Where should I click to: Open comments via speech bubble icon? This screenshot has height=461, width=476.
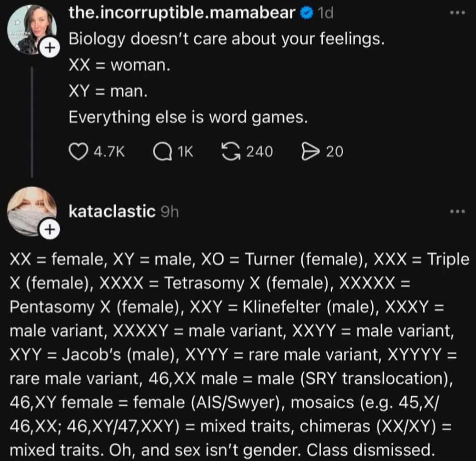point(162,152)
